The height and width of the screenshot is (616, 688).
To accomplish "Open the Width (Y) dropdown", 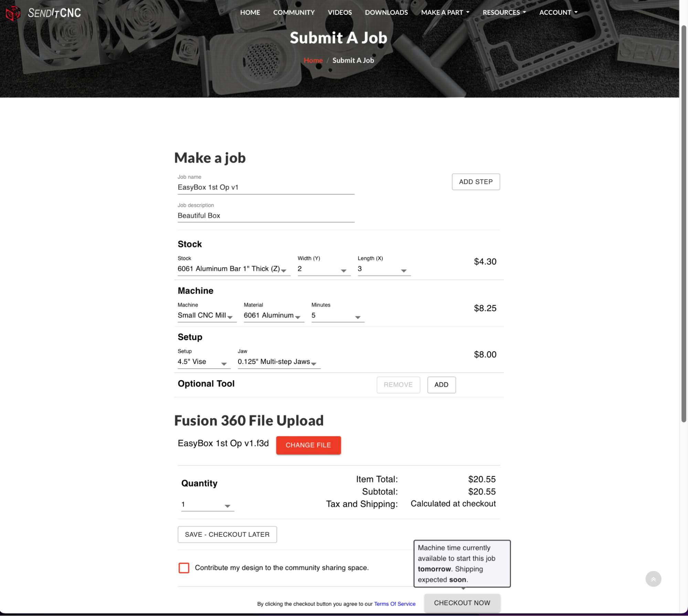I will (324, 269).
